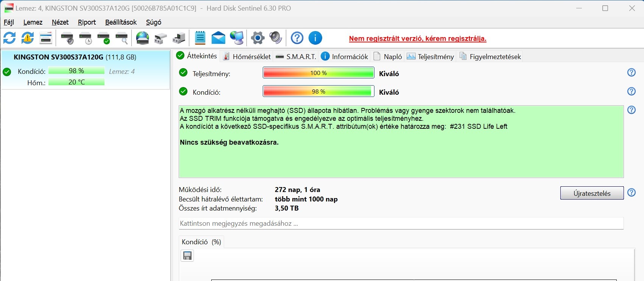Click help icon beside the green status text box
The height and width of the screenshot is (281, 644).
click(632, 110)
